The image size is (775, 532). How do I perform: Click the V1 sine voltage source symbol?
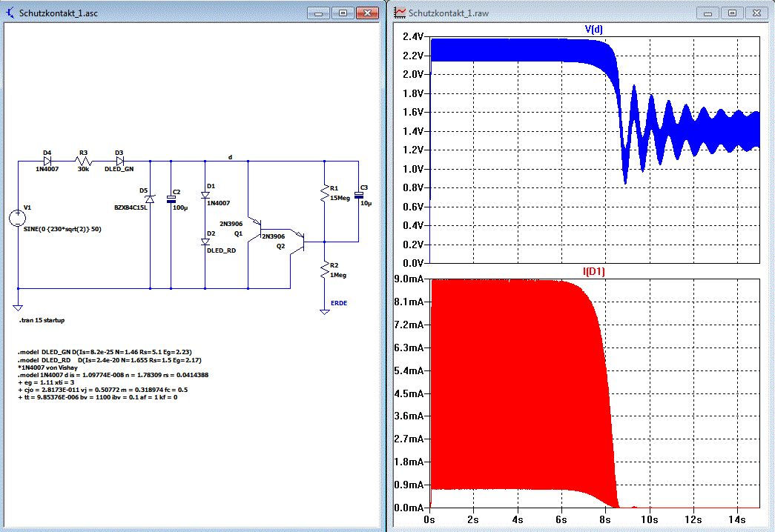17,218
